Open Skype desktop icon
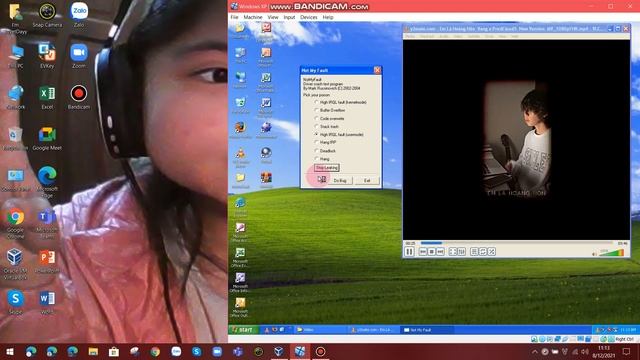Image resolution: width=640 pixels, height=360 pixels. tap(16, 302)
